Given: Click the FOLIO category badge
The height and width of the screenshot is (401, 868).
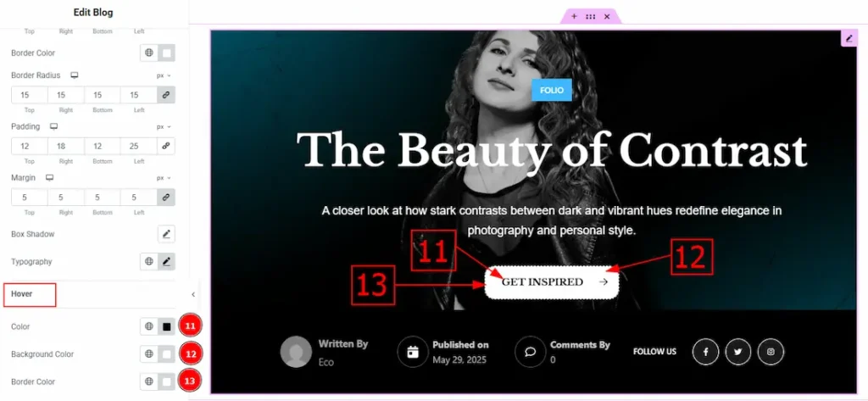Looking at the screenshot, I should (551, 90).
